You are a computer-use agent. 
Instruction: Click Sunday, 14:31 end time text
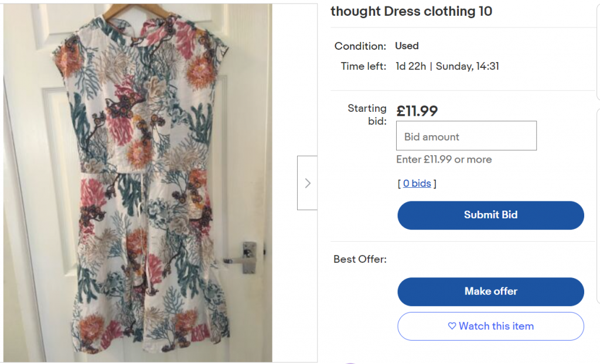(x=467, y=66)
